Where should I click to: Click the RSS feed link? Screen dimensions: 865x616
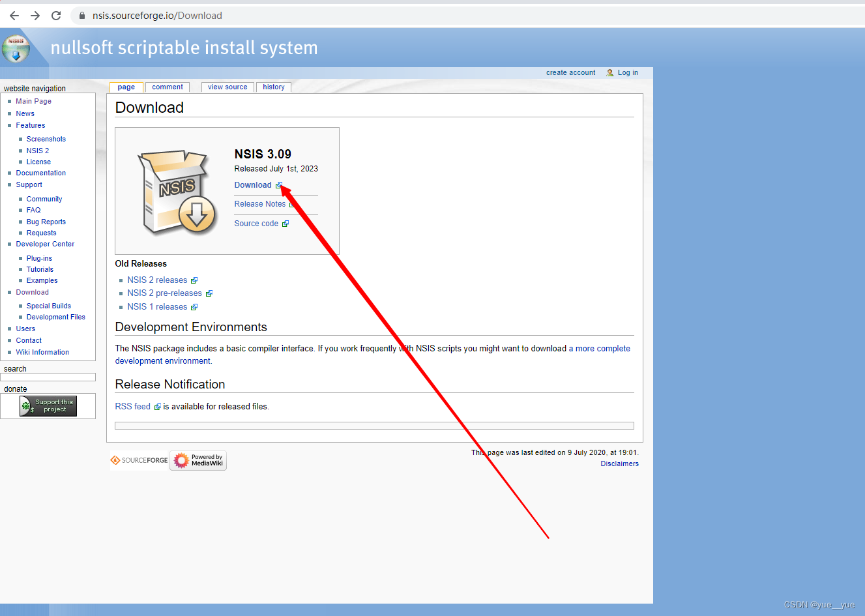[x=133, y=407]
